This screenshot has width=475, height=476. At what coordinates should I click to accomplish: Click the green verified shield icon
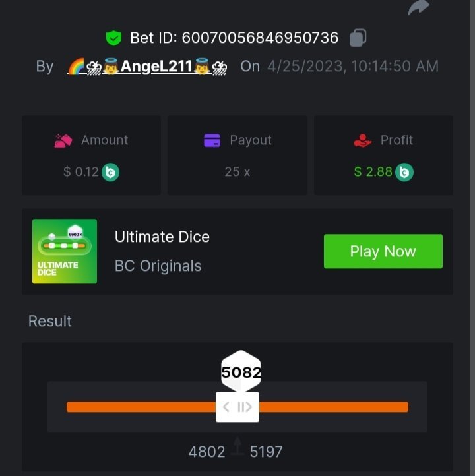(113, 38)
